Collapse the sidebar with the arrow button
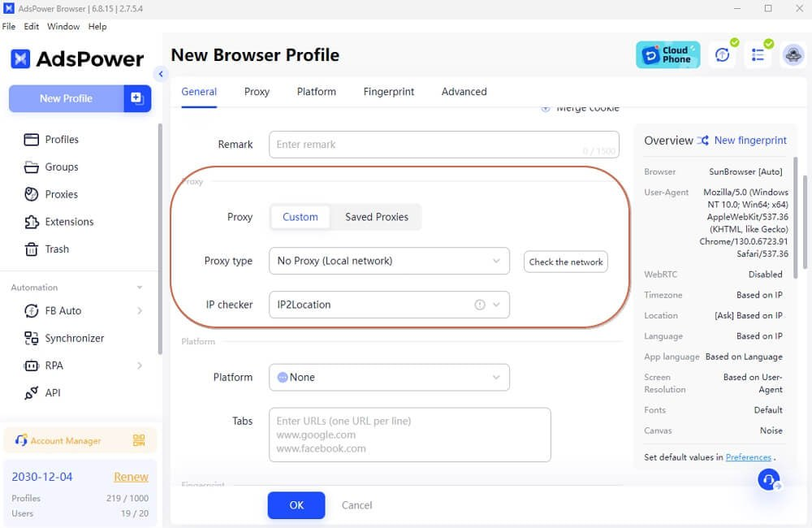 (x=161, y=74)
